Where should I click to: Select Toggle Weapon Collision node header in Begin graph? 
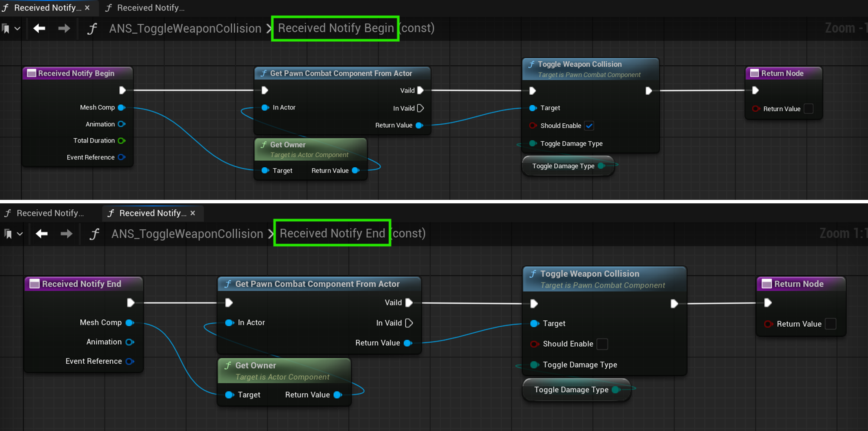[x=591, y=69]
